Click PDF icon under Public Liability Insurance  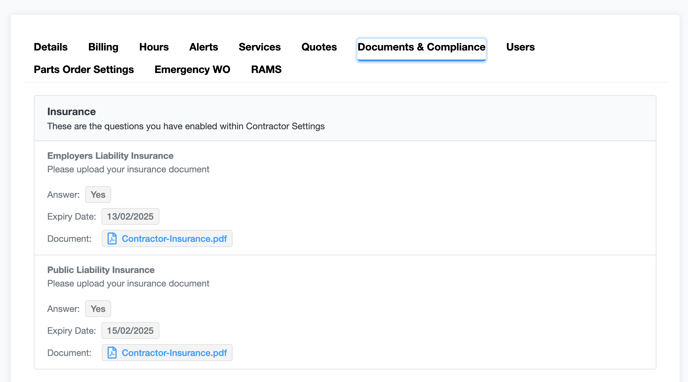pos(112,353)
